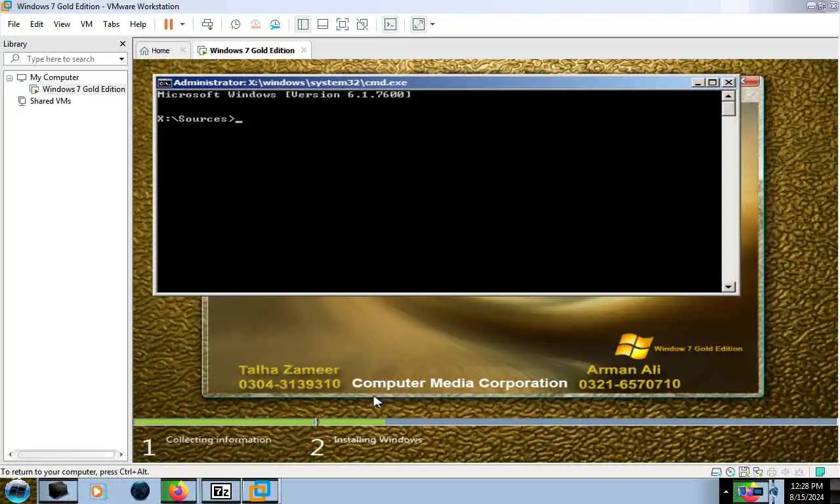Open 7-Zip from the taskbar

pos(221,491)
